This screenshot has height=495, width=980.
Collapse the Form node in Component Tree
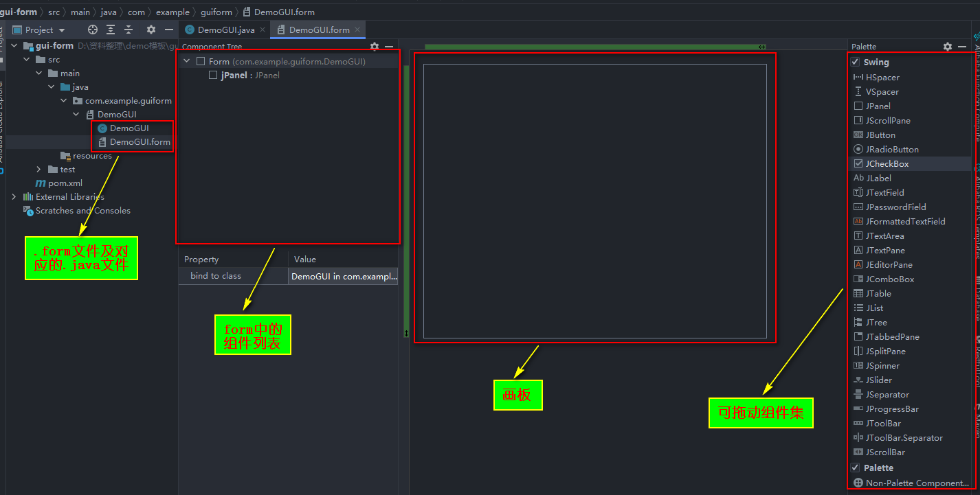pyautogui.click(x=186, y=61)
